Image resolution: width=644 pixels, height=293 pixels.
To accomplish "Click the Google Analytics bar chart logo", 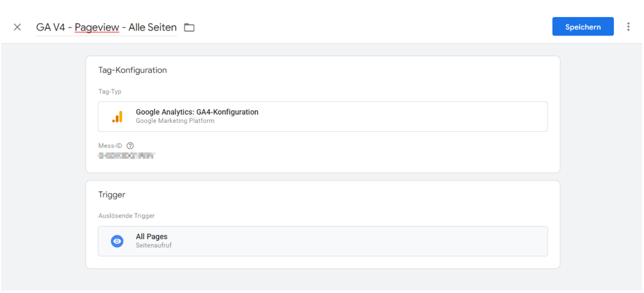I will pyautogui.click(x=117, y=117).
